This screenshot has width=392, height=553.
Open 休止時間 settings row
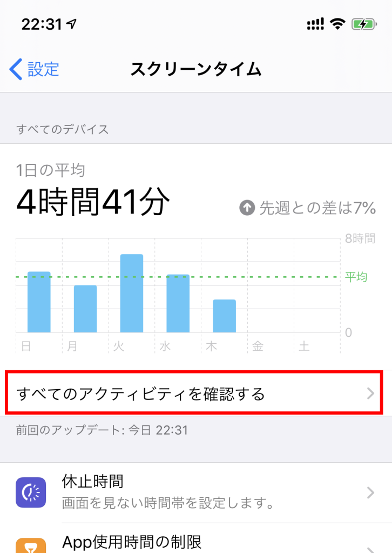(196, 492)
